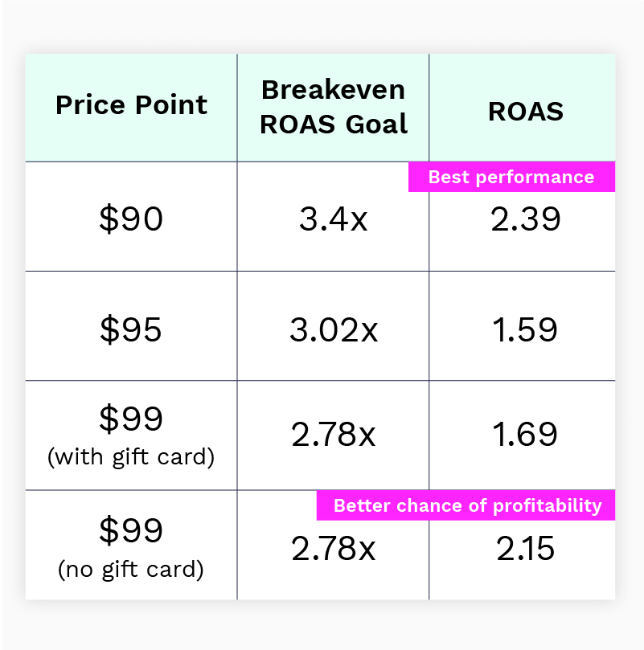Select the $90 price point cell
This screenshot has width=644, height=650.
[x=131, y=219]
